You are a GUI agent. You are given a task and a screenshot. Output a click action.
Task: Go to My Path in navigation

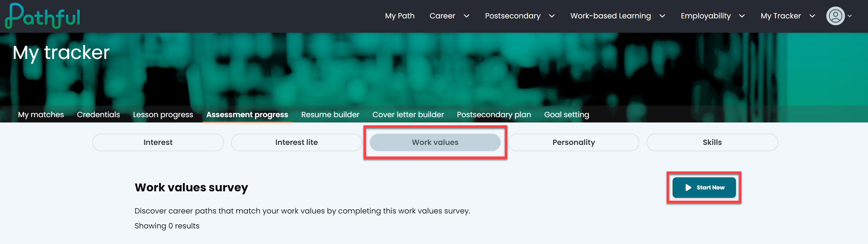pos(400,16)
